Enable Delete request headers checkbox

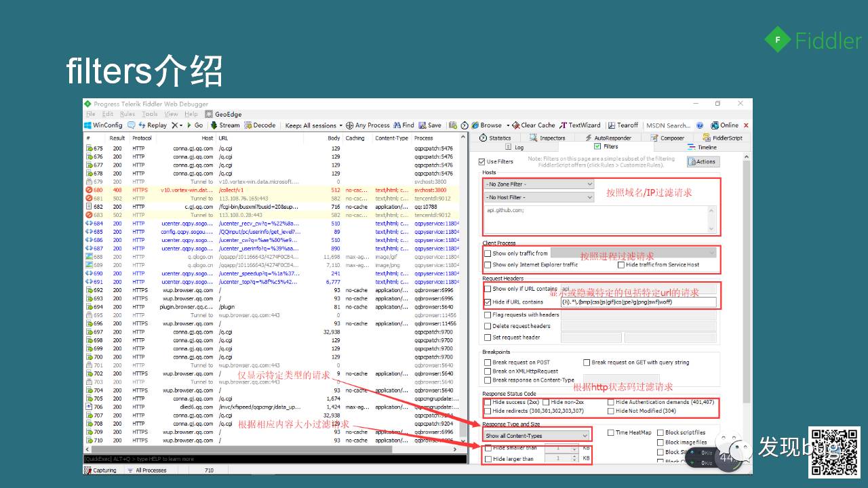[x=488, y=326]
